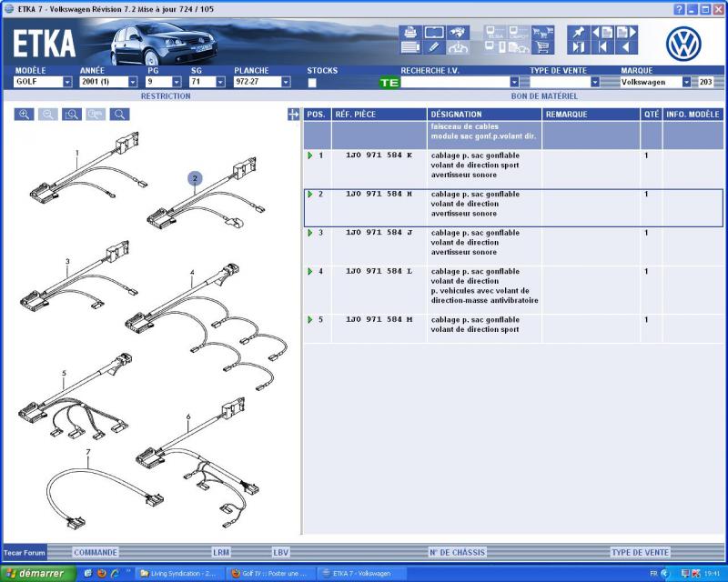The height and width of the screenshot is (582, 728).
Task: Click the last magnifier icon above the diagram
Action: click(119, 115)
